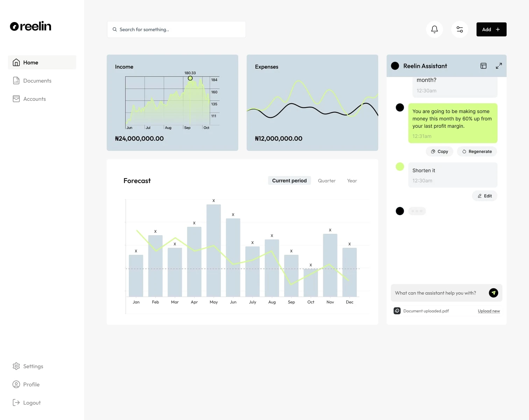This screenshot has width=529, height=420.
Task: Click the typing indicator dots
Action: (417, 211)
